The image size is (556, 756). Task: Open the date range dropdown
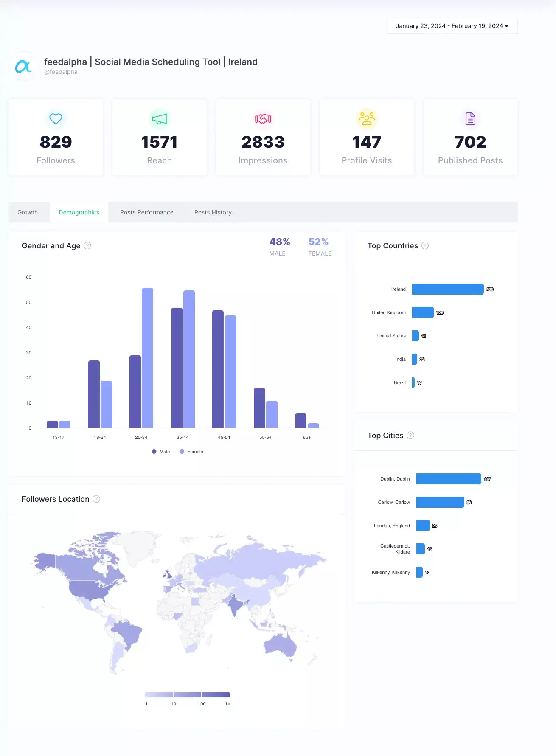pos(452,26)
